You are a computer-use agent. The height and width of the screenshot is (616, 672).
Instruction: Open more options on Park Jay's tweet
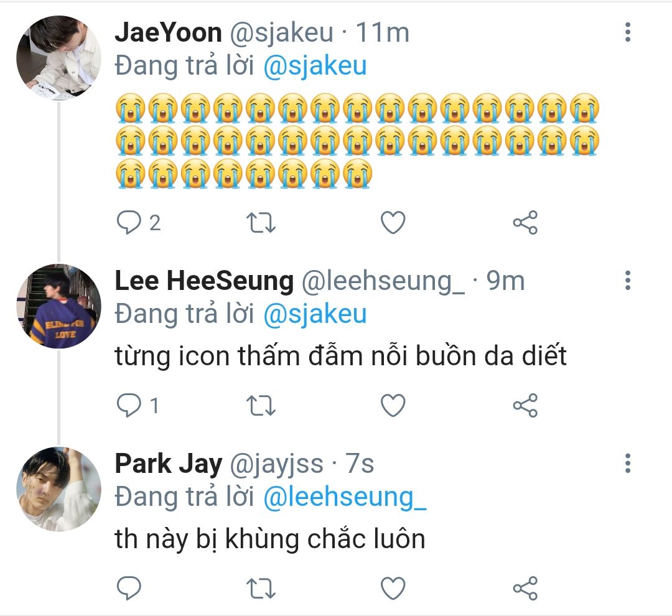628,464
